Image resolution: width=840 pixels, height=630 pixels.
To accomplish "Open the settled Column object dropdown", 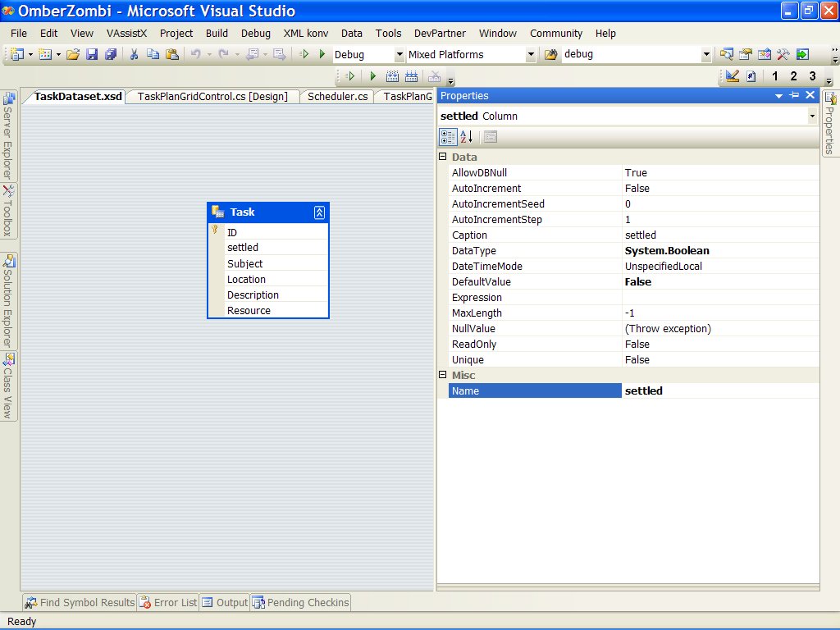I will (x=812, y=116).
